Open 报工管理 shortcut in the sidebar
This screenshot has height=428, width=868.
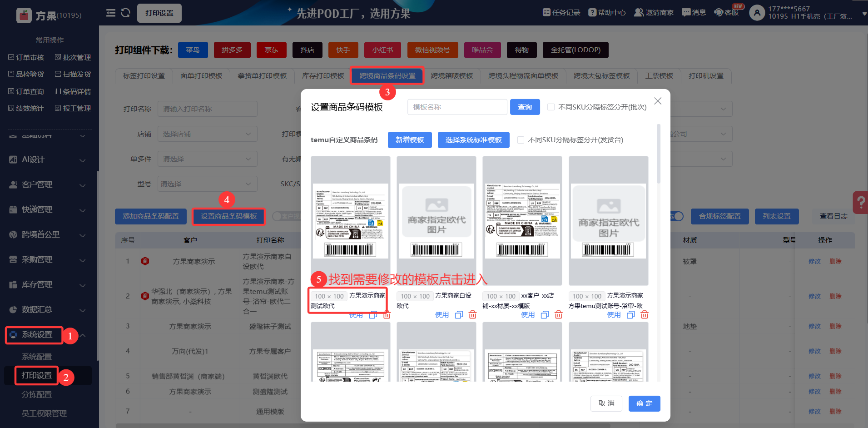coord(73,108)
